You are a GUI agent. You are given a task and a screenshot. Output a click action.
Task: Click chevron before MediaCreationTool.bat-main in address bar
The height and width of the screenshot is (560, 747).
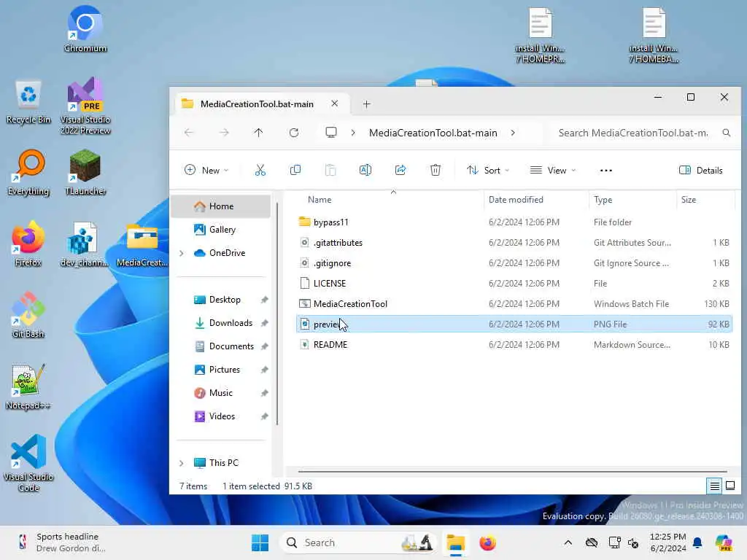(353, 133)
